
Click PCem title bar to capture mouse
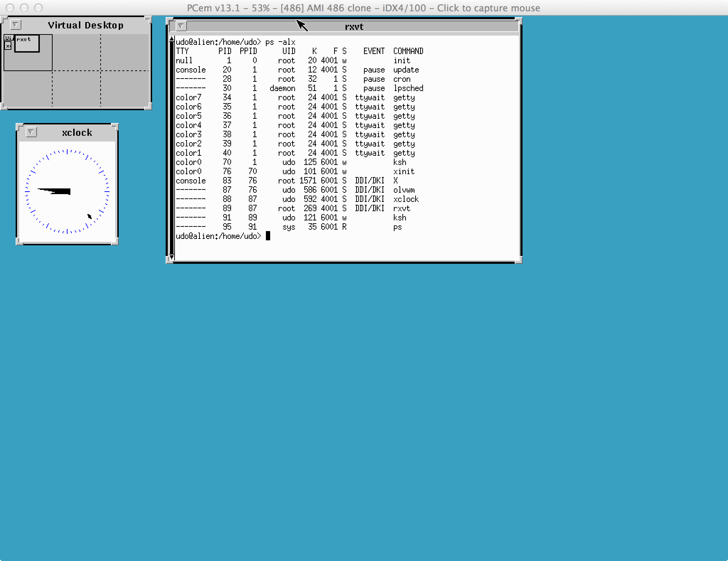pyautogui.click(x=364, y=7)
